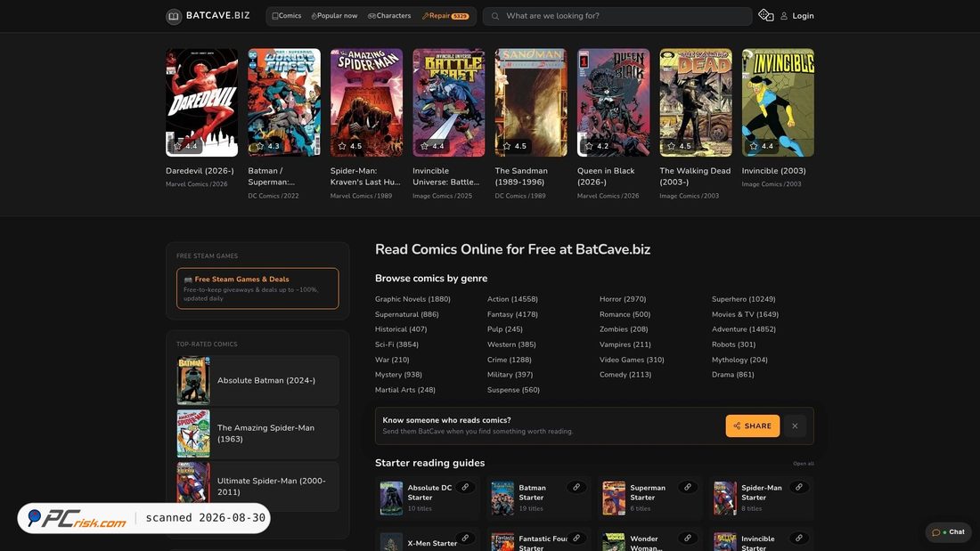
Task: Browse Comedy (2113) genre
Action: pyautogui.click(x=625, y=375)
